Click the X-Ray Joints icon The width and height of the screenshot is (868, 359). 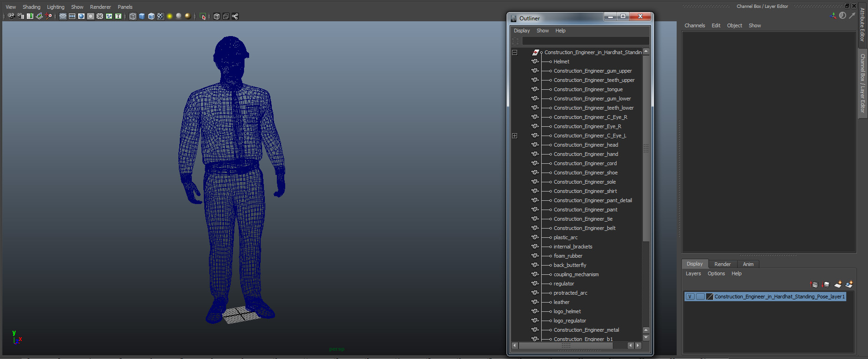pyautogui.click(x=235, y=16)
